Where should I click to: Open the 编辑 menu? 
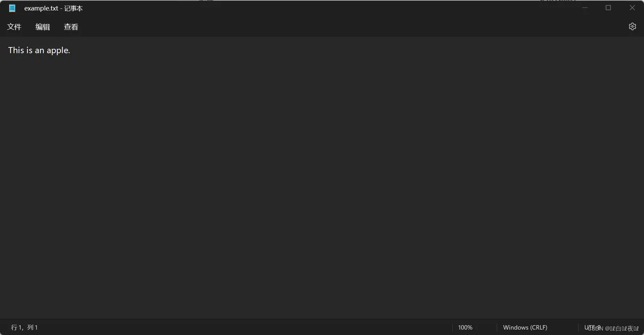[43, 27]
